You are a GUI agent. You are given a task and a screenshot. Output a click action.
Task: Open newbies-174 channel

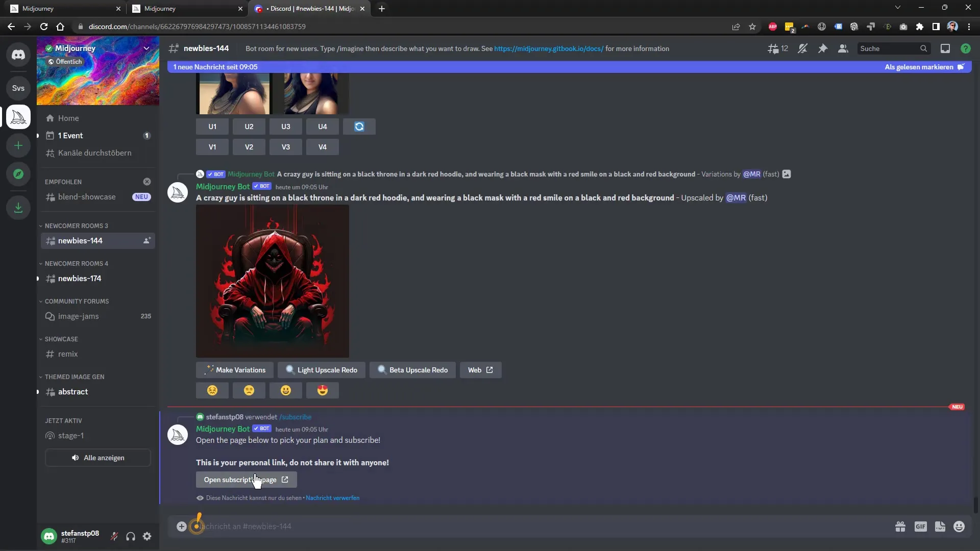tap(80, 278)
